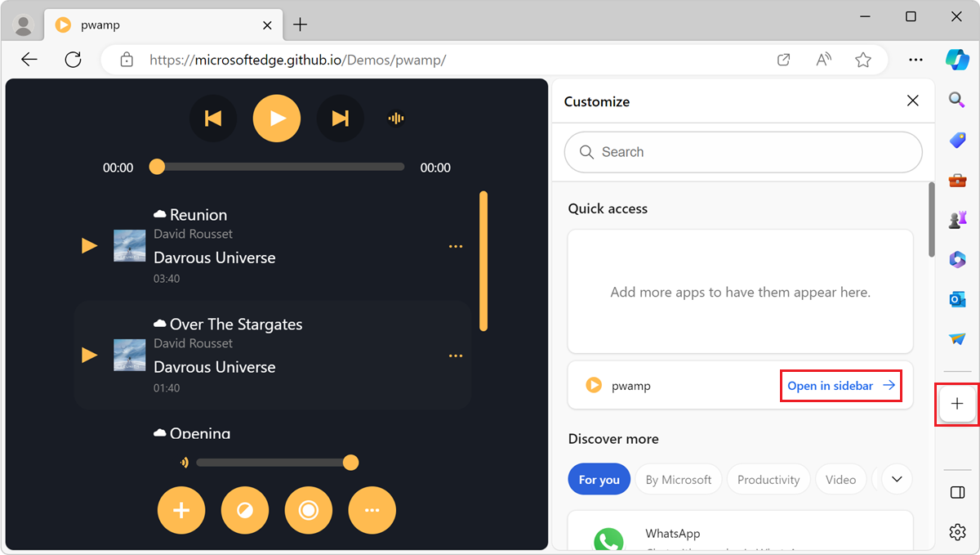Open Outlook from the sidebar
The height and width of the screenshot is (555, 980).
[957, 299]
